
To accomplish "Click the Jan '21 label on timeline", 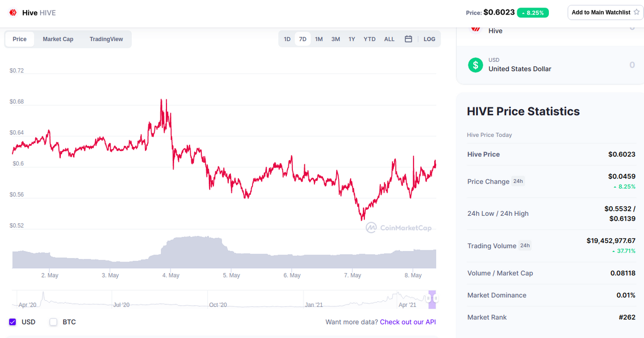I will click(x=313, y=305).
